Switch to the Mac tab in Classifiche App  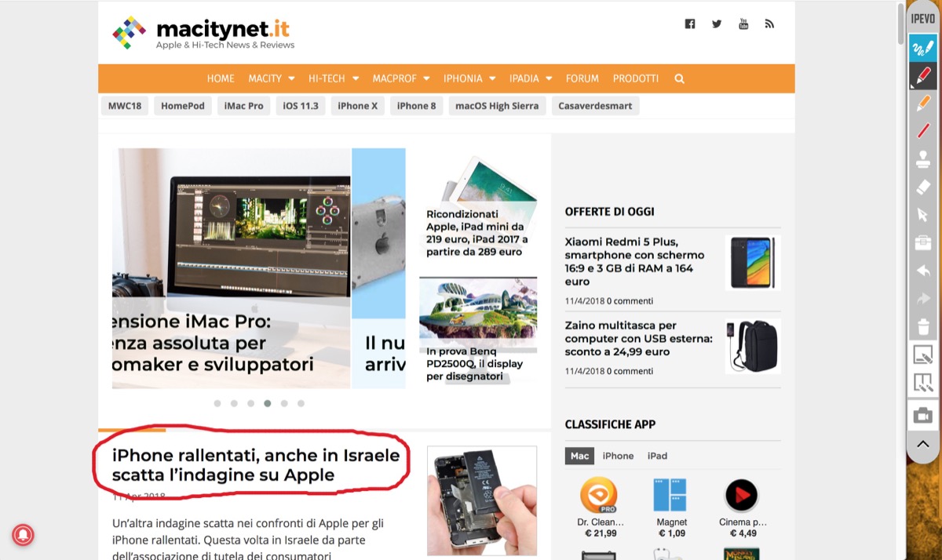[x=579, y=456]
